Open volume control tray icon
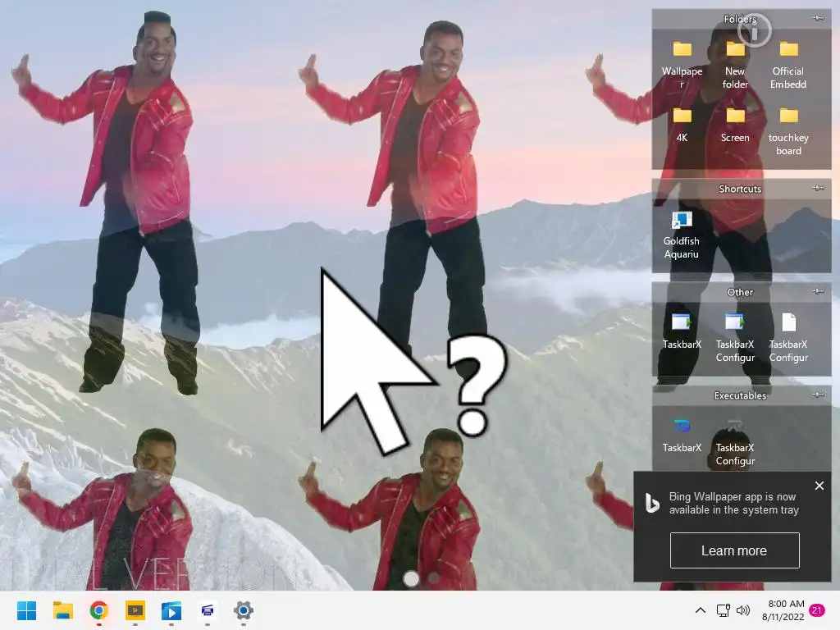 (x=743, y=610)
